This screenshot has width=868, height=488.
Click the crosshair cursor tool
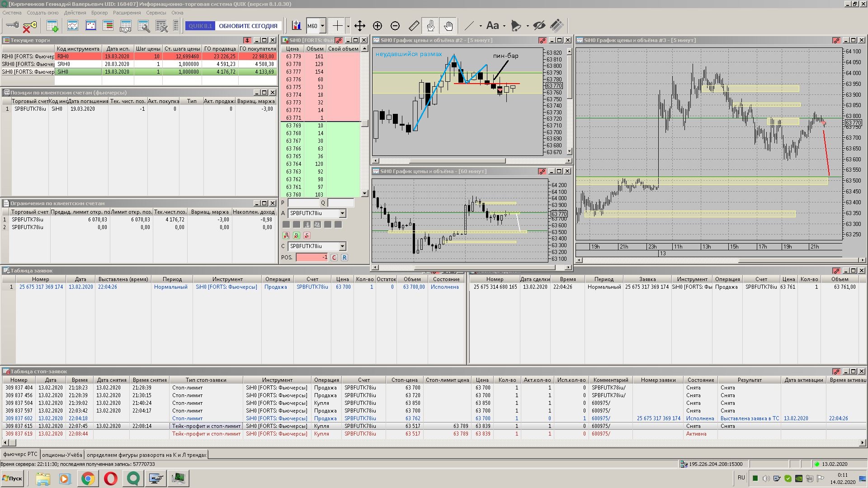337,26
